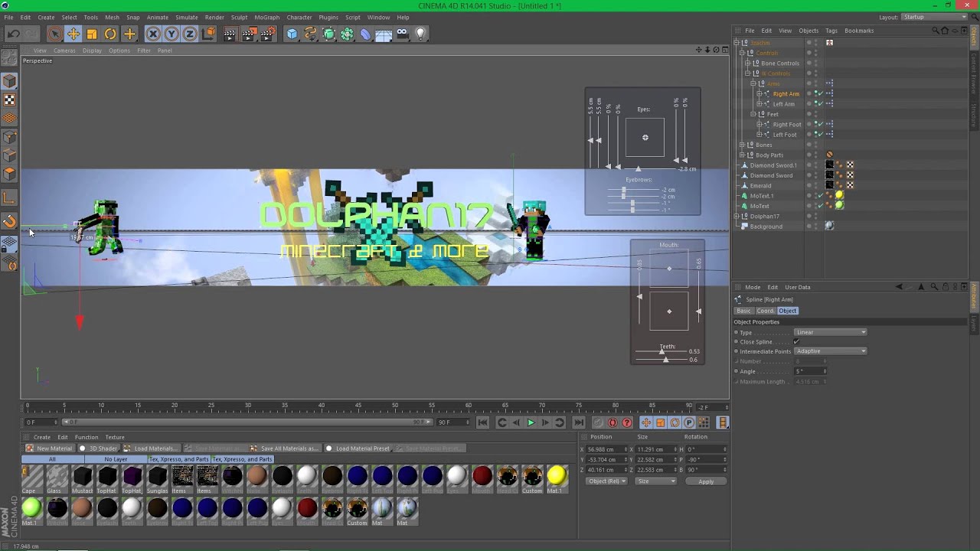Toggle the X axis lock
This screenshot has height=551, width=980.
tap(153, 34)
